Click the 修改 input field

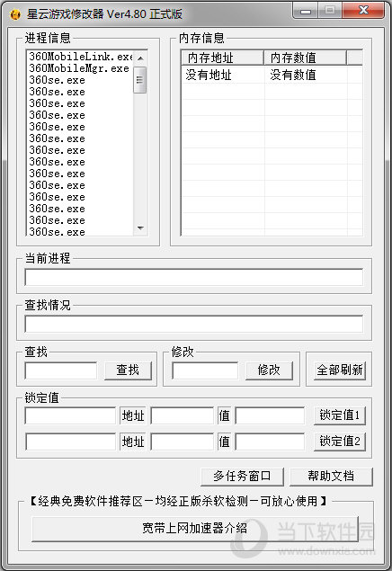click(x=205, y=370)
